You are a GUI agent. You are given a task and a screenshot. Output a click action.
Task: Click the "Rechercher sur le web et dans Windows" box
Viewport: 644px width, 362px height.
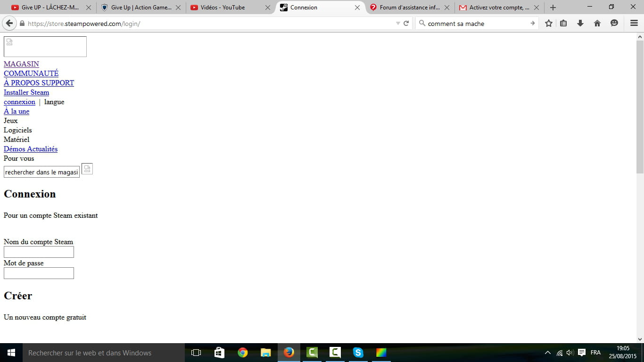point(104,353)
